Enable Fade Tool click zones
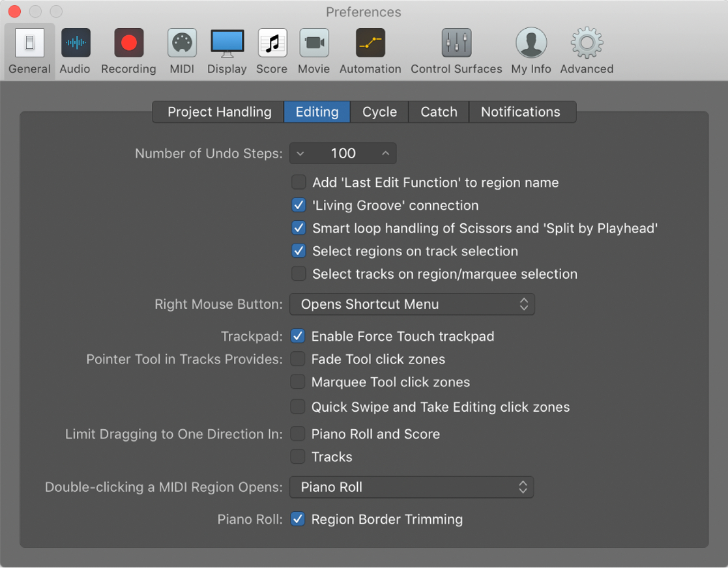Viewport: 728px width, 568px height. click(298, 359)
